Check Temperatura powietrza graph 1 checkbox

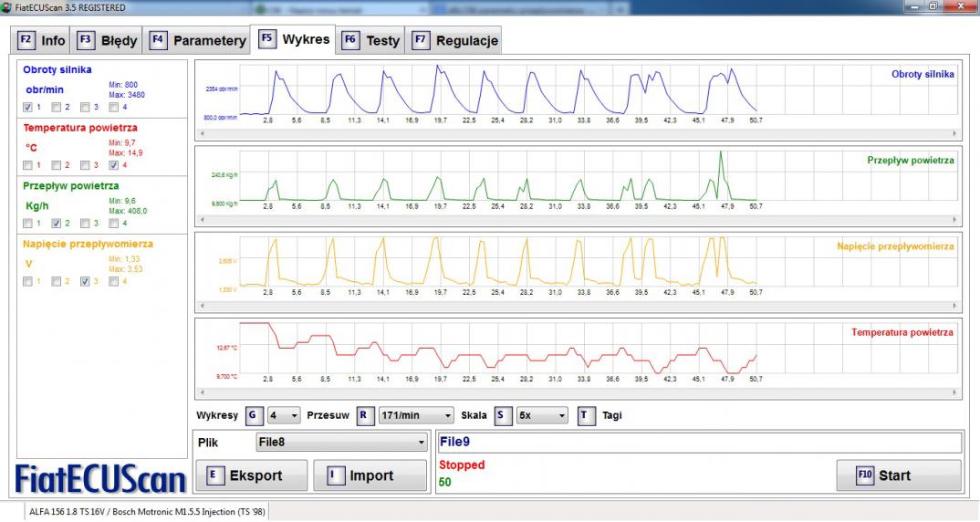(27, 165)
